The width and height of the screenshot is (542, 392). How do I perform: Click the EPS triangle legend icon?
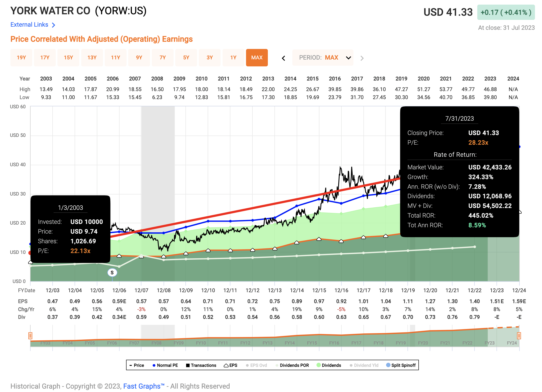[x=226, y=365]
